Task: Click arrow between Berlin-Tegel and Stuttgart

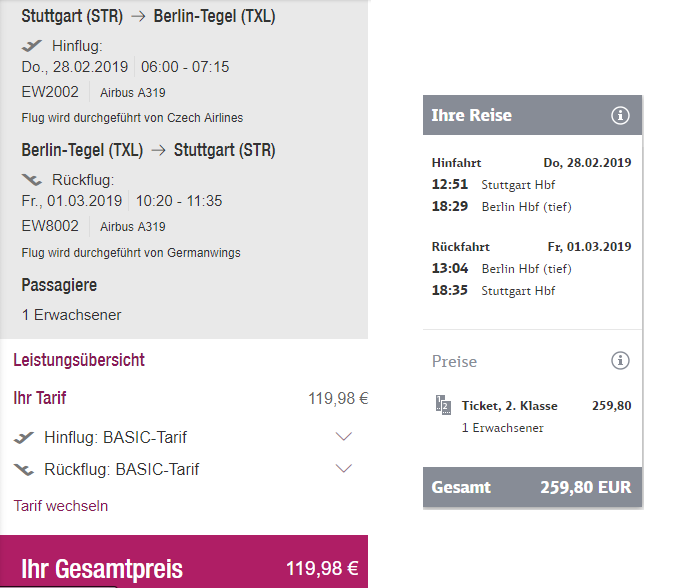Action: [x=158, y=150]
